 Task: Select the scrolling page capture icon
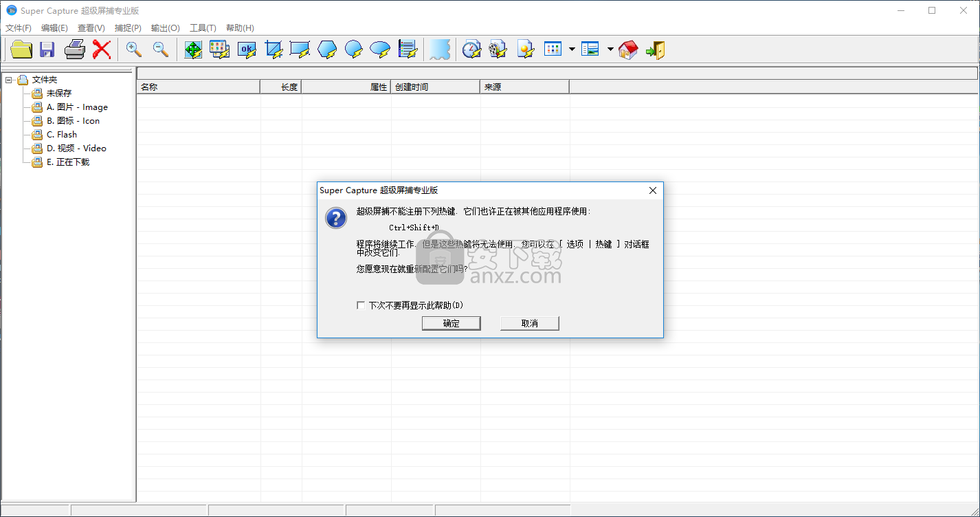coord(408,49)
